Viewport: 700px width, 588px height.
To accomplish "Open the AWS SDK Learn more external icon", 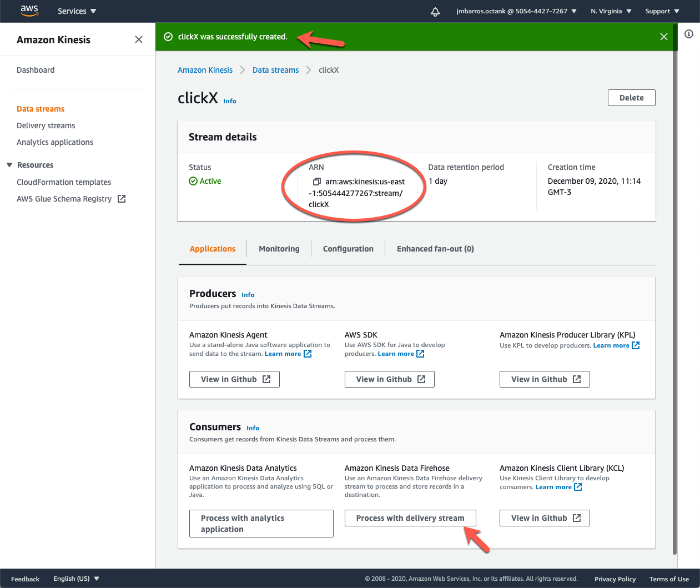I will [x=420, y=354].
